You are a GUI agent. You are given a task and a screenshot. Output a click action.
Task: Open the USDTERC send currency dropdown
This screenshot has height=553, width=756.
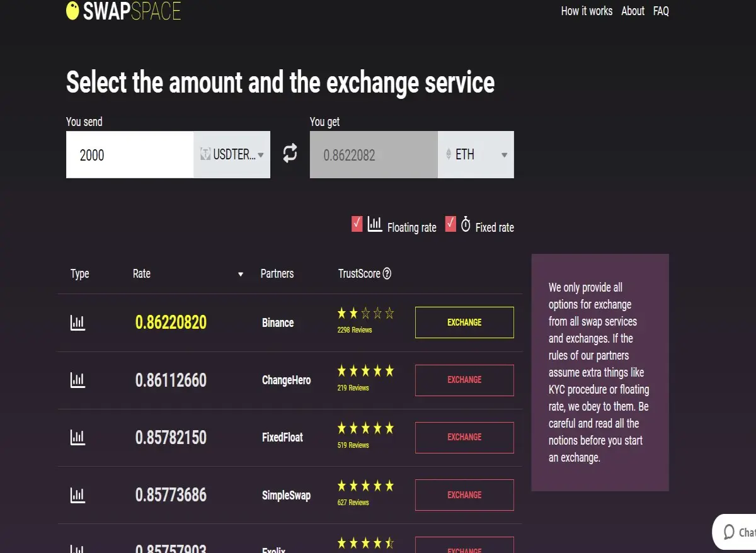tap(232, 154)
